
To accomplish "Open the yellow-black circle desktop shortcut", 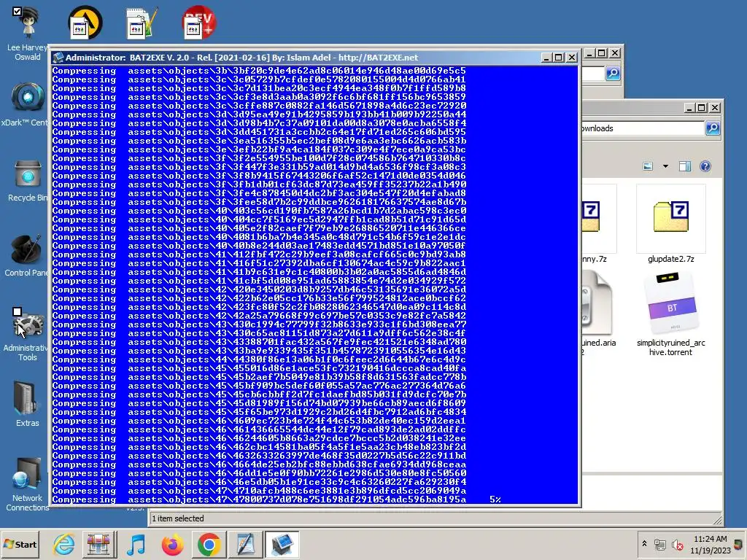I will coord(85,23).
